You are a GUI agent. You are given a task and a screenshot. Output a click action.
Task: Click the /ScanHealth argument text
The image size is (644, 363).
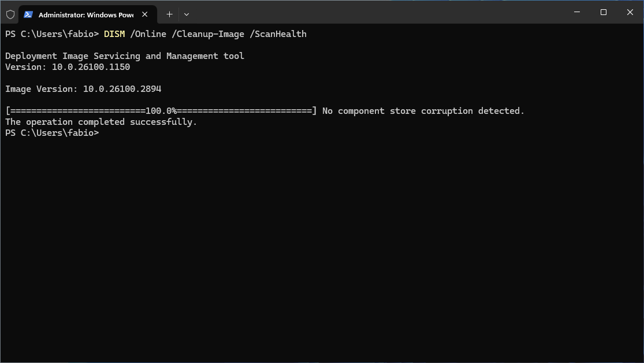pos(278,34)
